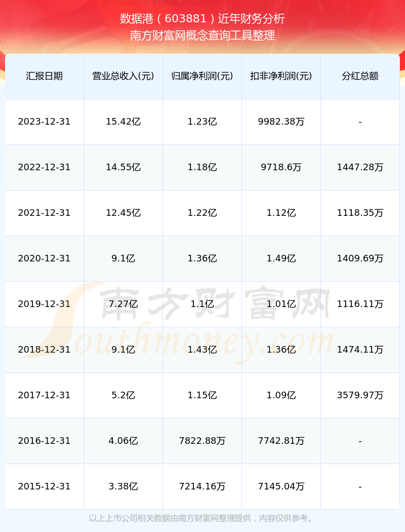Click the value 7145.04万
This screenshot has width=405, height=532.
pyautogui.click(x=281, y=486)
